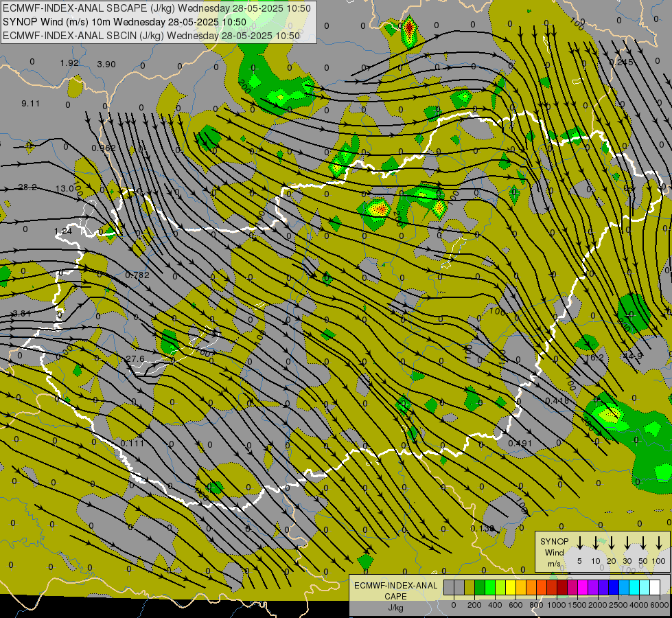Click the 1.92 value on the map
Image resolution: width=672 pixels, height=618 pixels.
tap(69, 63)
